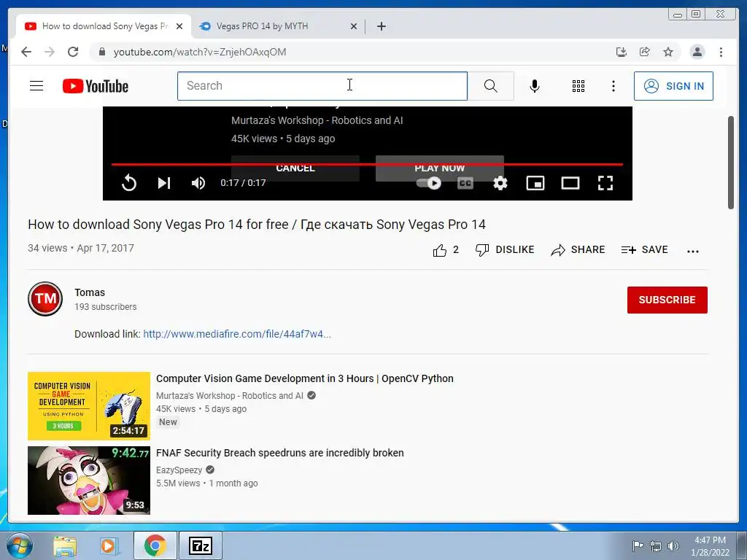Image resolution: width=747 pixels, height=560 pixels.
Task: Open the YouTube apps grid
Action: click(x=578, y=86)
